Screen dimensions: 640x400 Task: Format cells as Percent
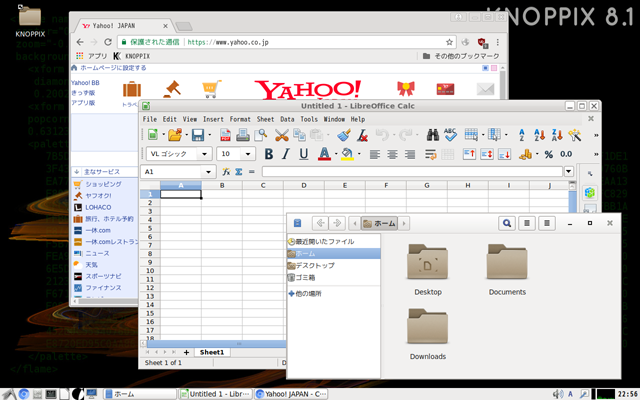pyautogui.click(x=549, y=154)
